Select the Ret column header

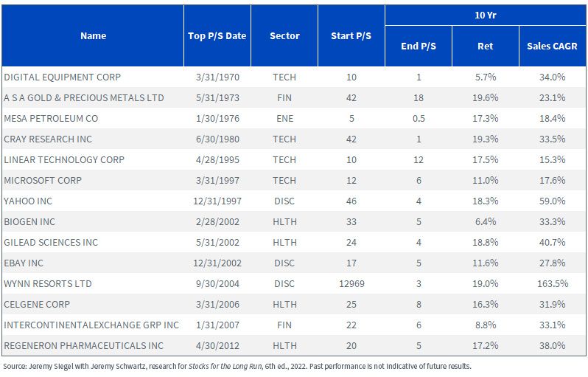pos(486,46)
